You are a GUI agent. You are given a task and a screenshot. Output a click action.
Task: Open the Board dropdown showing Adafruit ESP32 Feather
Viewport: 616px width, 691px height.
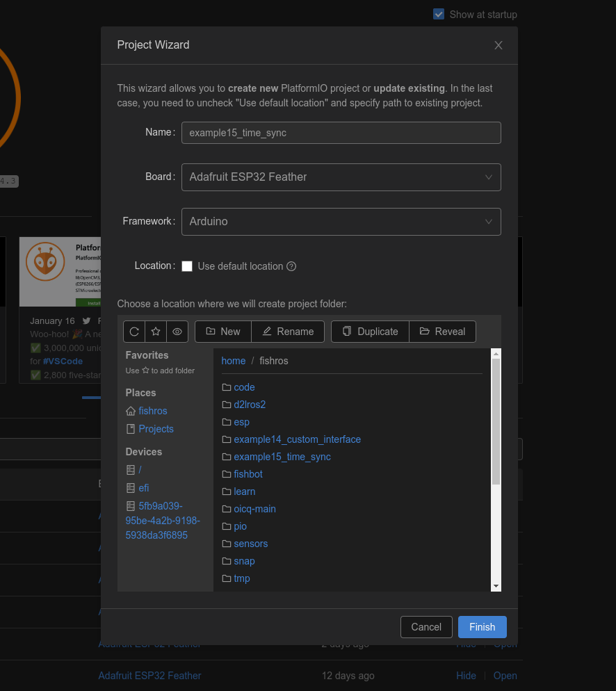(341, 177)
